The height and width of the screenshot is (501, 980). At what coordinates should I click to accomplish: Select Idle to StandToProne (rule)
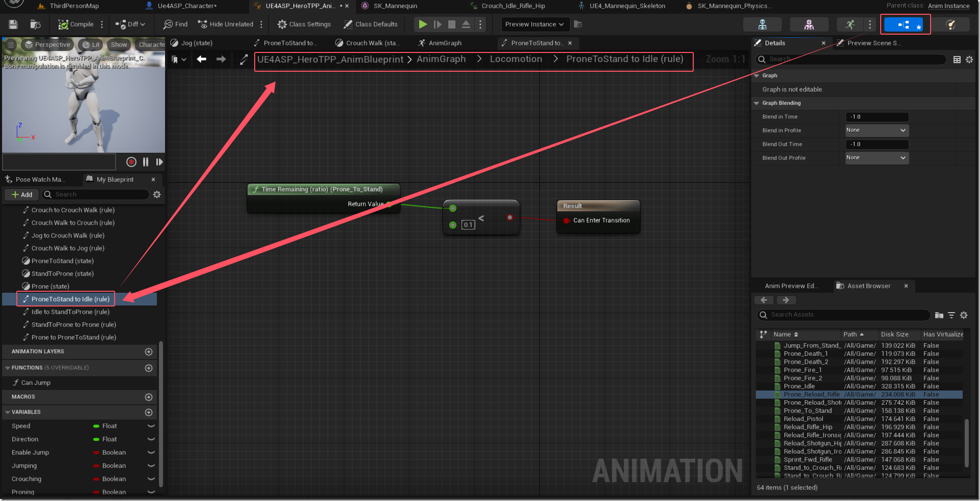(x=70, y=312)
